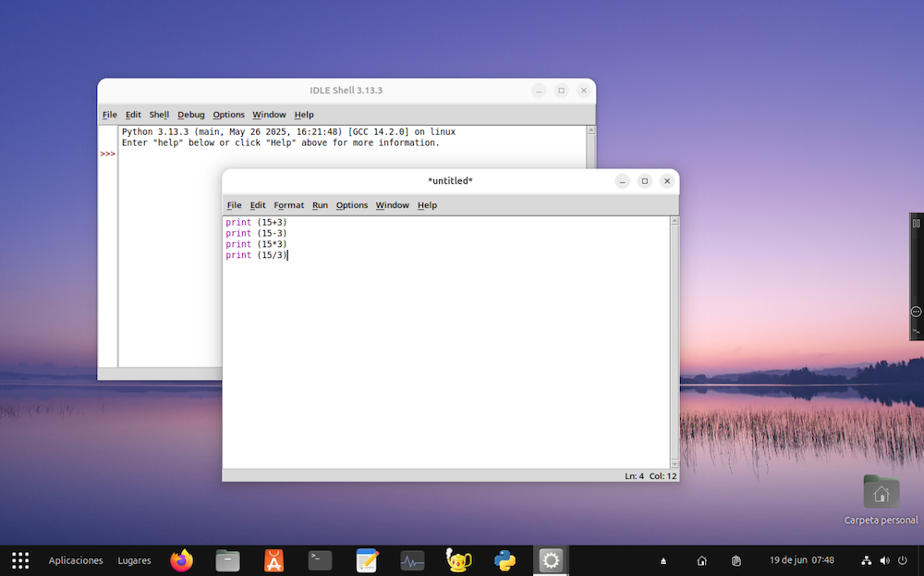
Task: Open the Format menu in the editor
Action: 288,205
